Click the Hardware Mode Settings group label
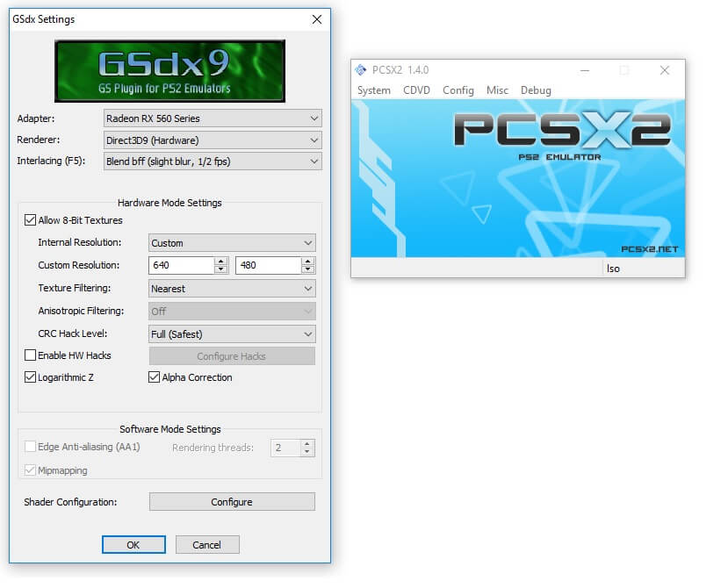Image resolution: width=728 pixels, height=588 pixels. tap(169, 203)
